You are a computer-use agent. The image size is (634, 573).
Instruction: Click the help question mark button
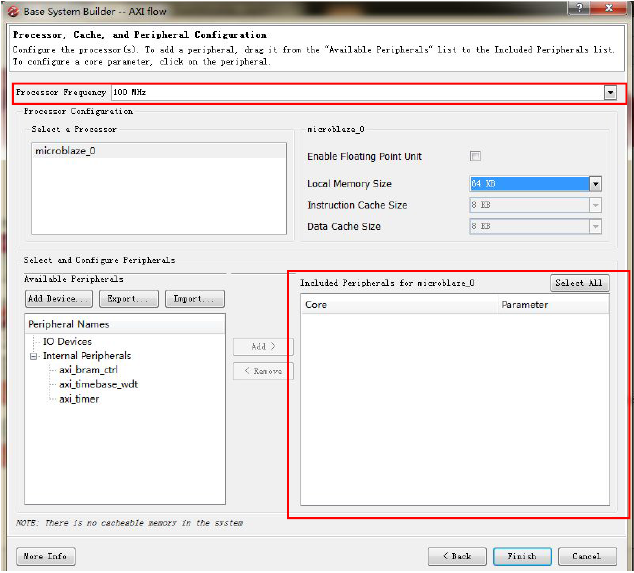(x=577, y=8)
